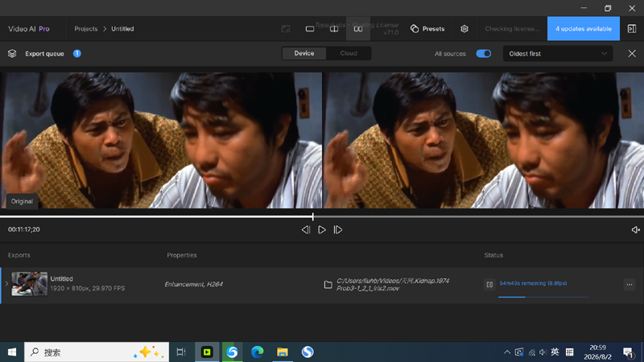Play the video preview

pos(322,230)
